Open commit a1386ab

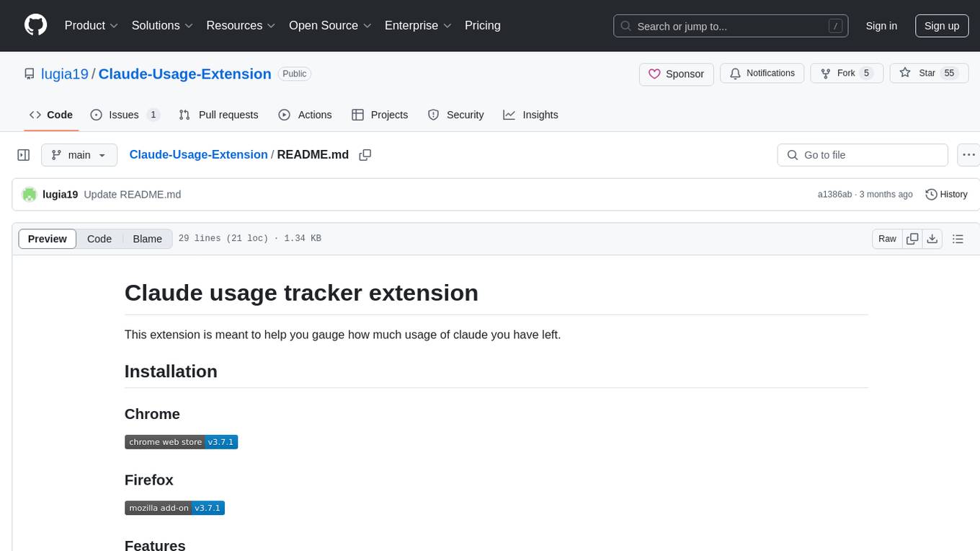834,194
